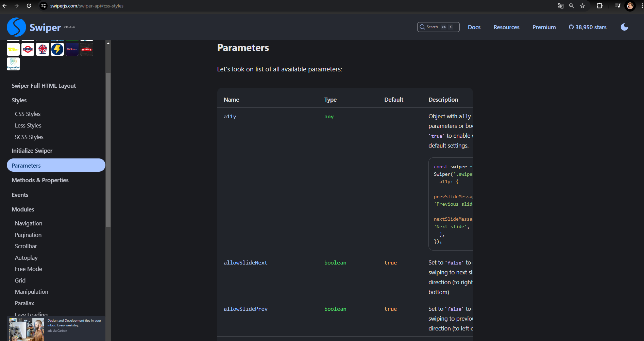Open the Resources menu

(506, 27)
